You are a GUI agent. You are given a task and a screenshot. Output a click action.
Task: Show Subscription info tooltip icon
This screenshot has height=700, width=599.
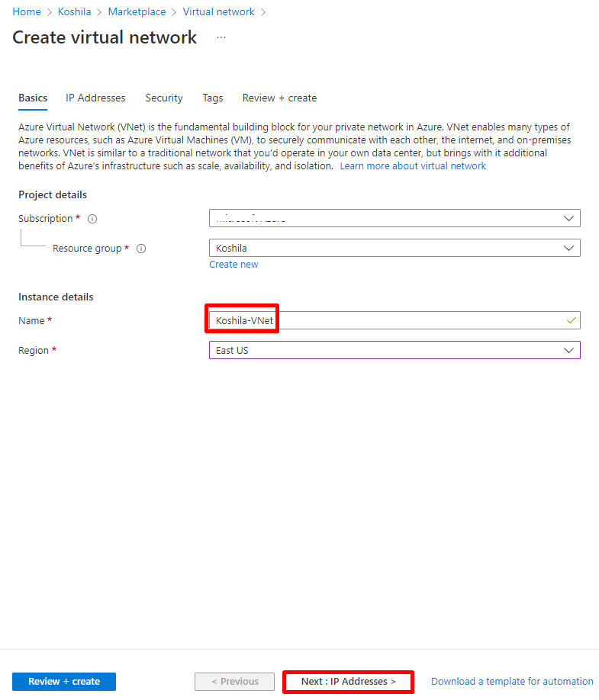point(92,219)
